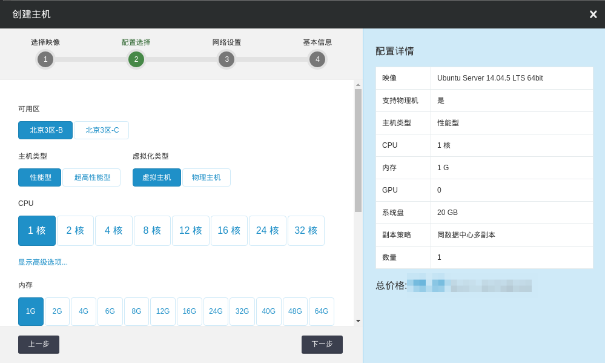Click the 映像 row label
This screenshot has width=605, height=364.
coord(389,78)
